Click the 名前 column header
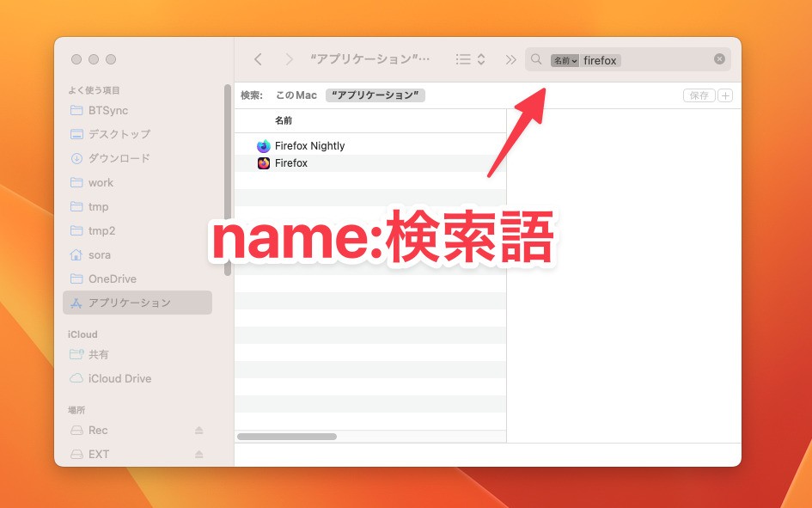812x508 pixels. coord(284,120)
